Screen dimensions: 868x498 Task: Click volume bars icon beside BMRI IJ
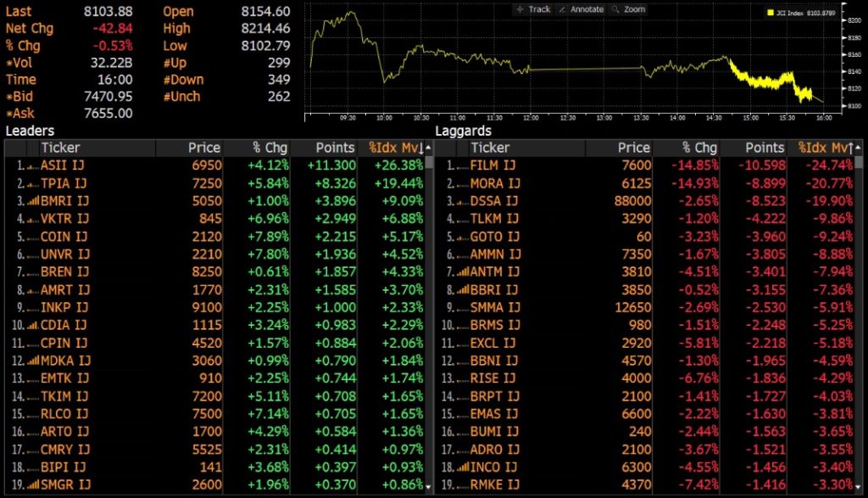pyautogui.click(x=33, y=201)
